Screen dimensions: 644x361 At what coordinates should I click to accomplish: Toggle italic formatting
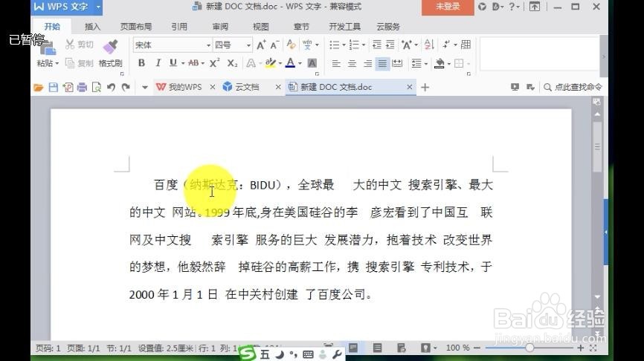tap(158, 62)
